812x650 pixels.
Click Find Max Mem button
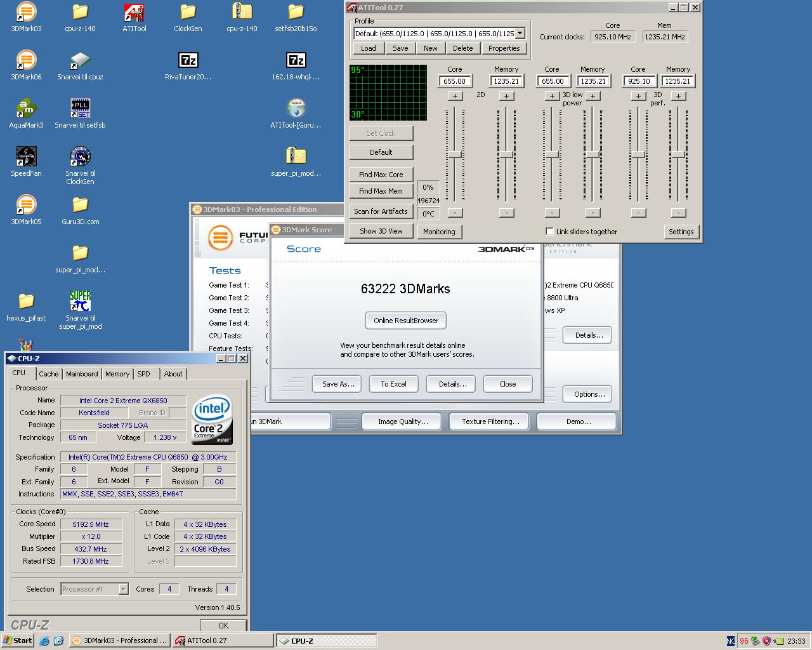(x=381, y=191)
